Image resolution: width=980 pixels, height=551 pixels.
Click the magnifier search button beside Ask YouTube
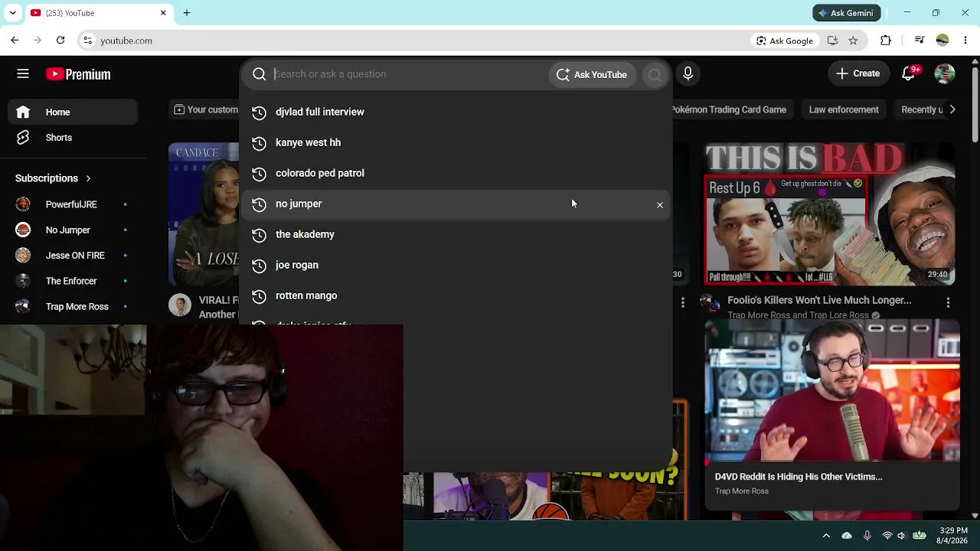(x=655, y=74)
